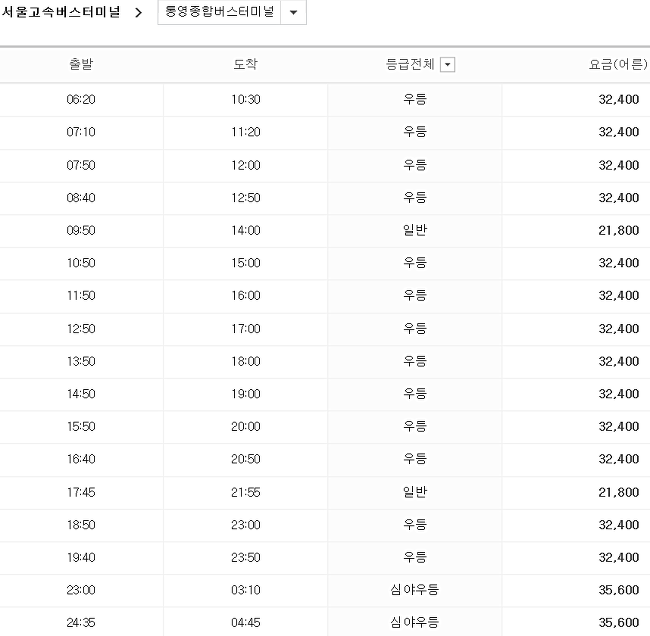Click the 출발 column header
This screenshot has width=650, height=636.
(81, 64)
